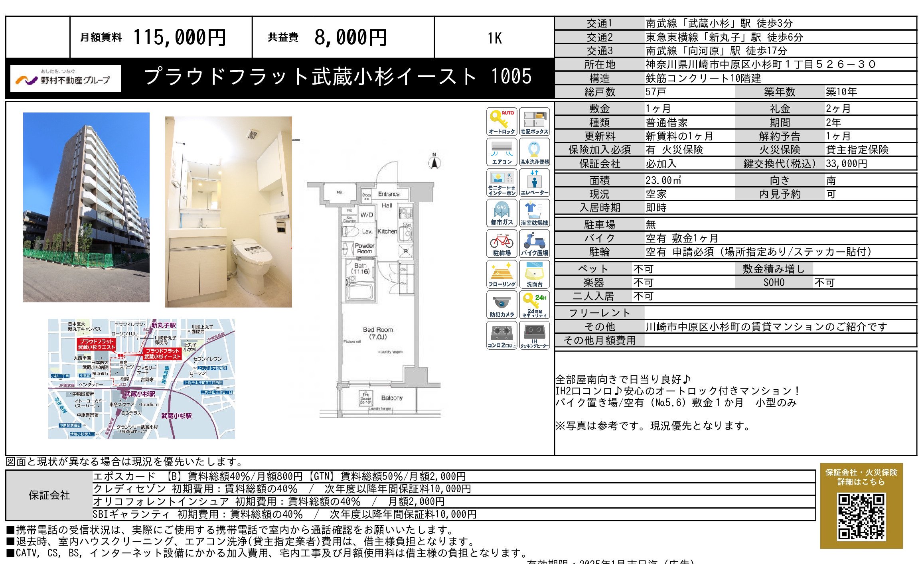Click the プラウドフラット武蔵小杉イースト 1005 title

tap(338, 76)
